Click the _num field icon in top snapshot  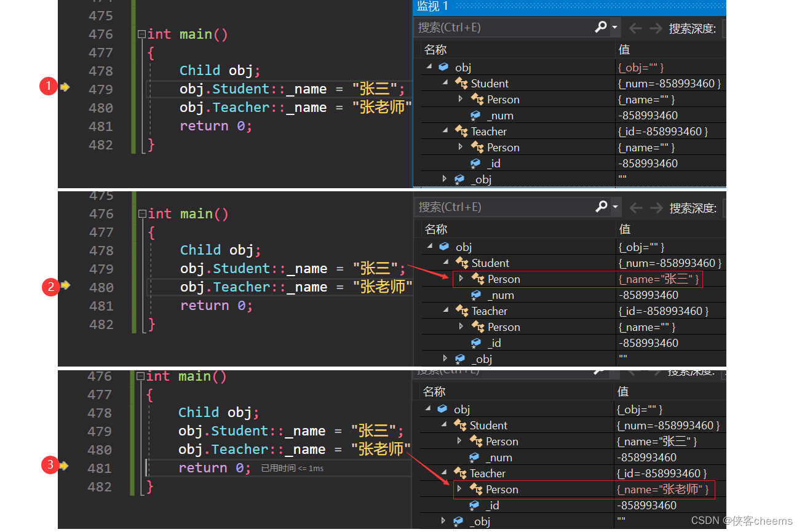475,115
